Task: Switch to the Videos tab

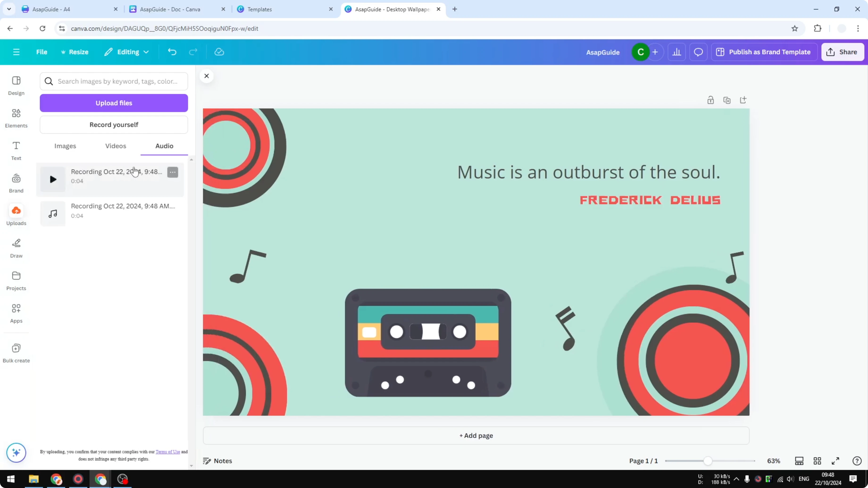Action: (x=115, y=146)
